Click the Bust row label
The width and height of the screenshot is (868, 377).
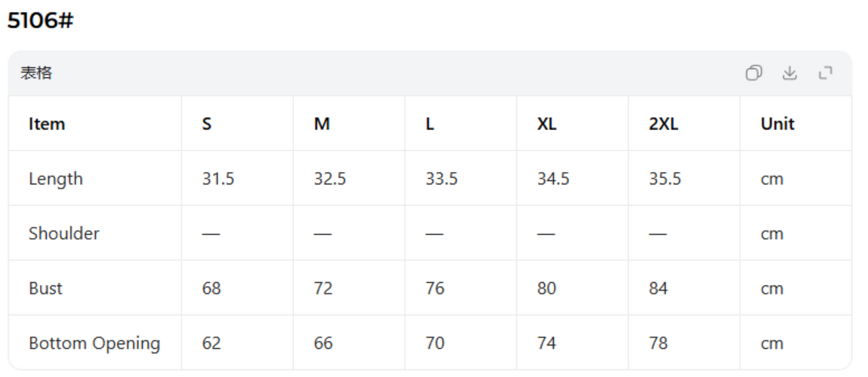tap(46, 288)
